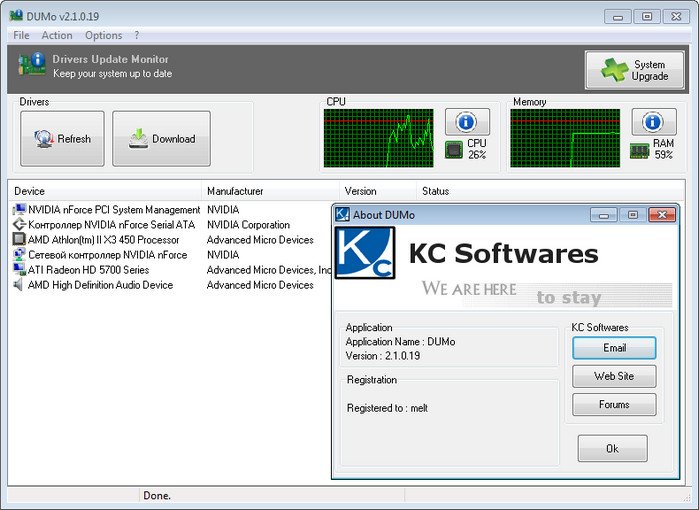This screenshot has width=699, height=510.
Task: Select the NVIDIA nForce PCI System Management row
Action: [172, 210]
